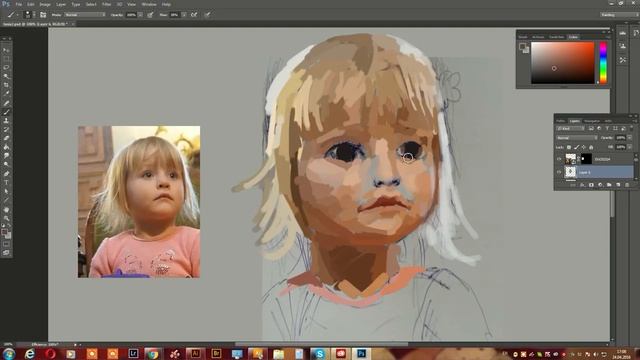Select the Rectangular Marquee tool
The image size is (640, 360).
click(x=6, y=59)
